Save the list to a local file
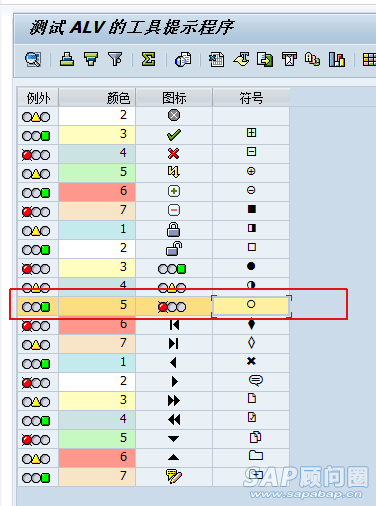 [265, 60]
